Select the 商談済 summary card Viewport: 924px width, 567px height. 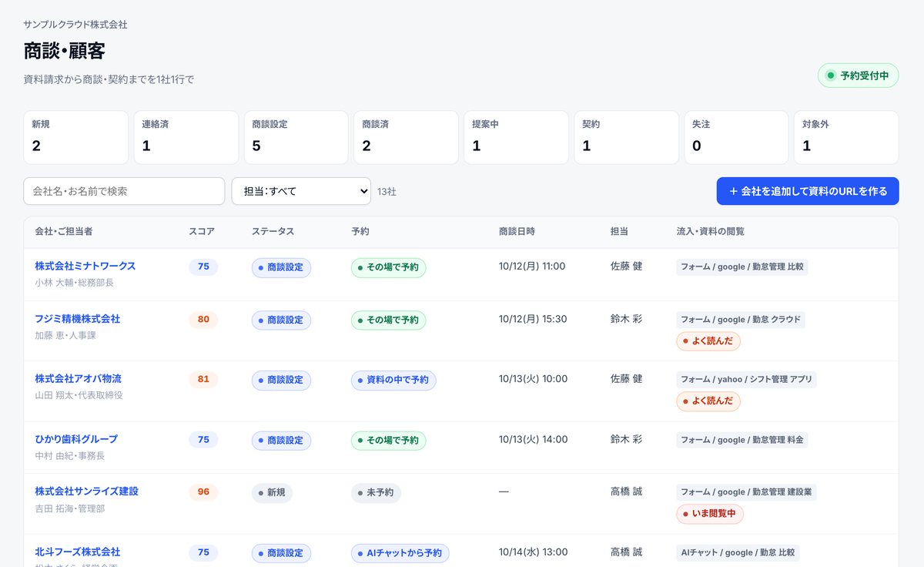[x=406, y=137]
